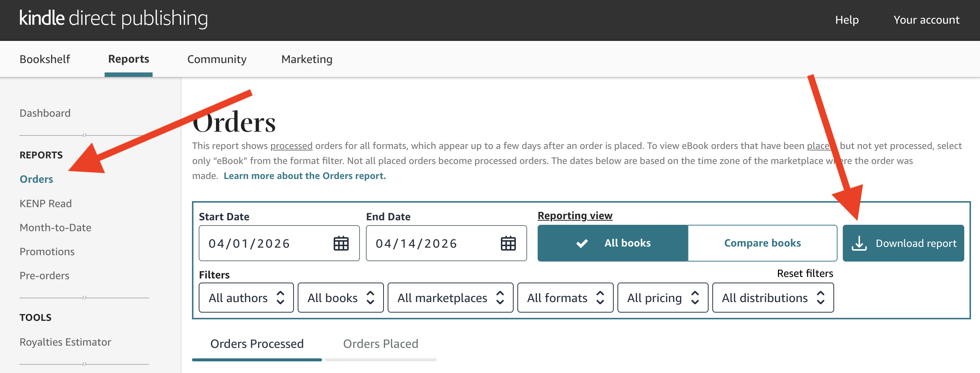Open the Royalties Estimator tool
Viewport: 980px width, 373px height.
coord(66,342)
